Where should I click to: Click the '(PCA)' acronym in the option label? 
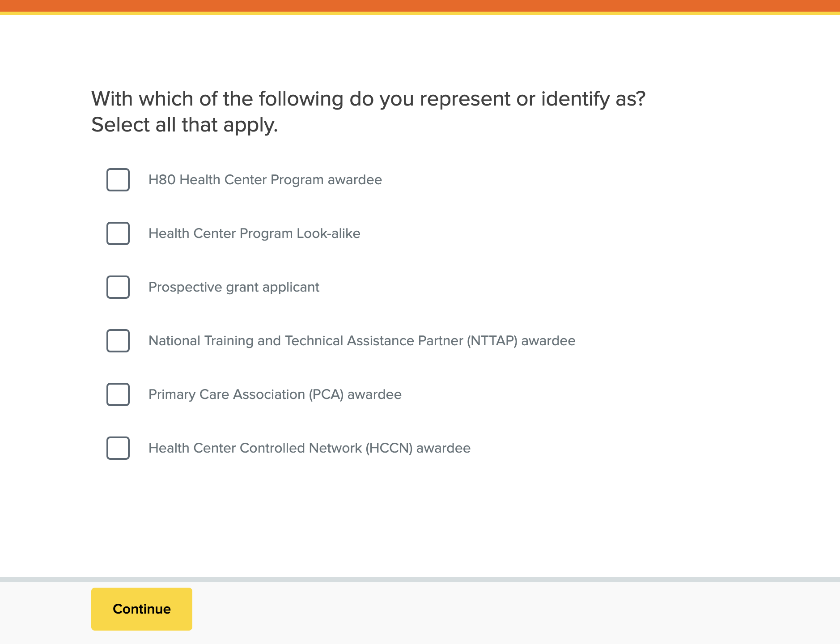326,394
